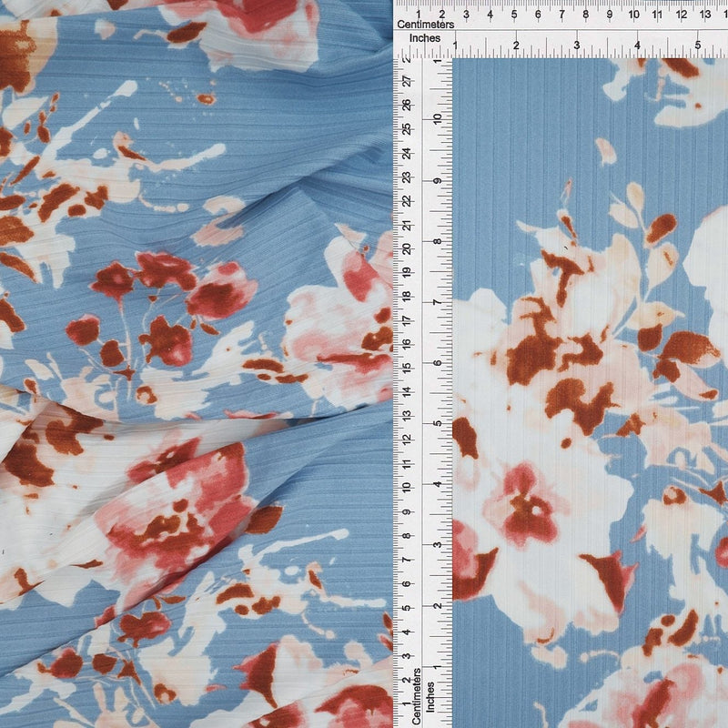728x728 pixels.
Task: Click the "Inches" label on the top ruler
Action: (424, 38)
